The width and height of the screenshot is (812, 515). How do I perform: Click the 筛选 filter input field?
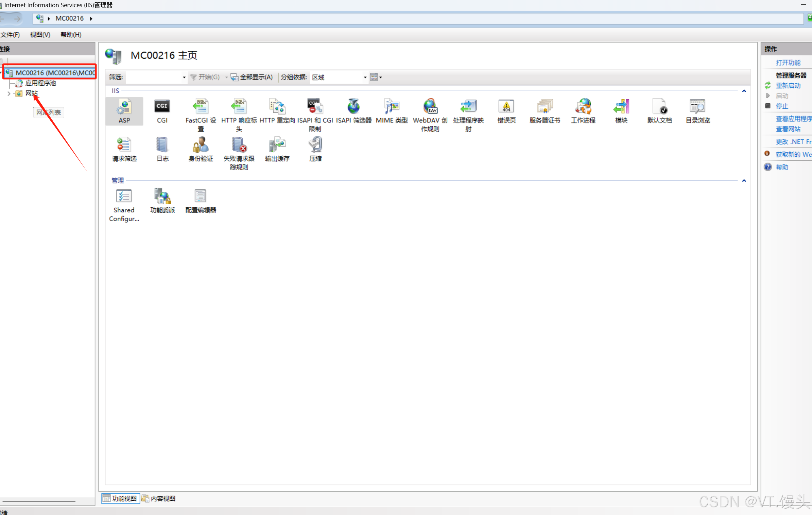point(154,78)
